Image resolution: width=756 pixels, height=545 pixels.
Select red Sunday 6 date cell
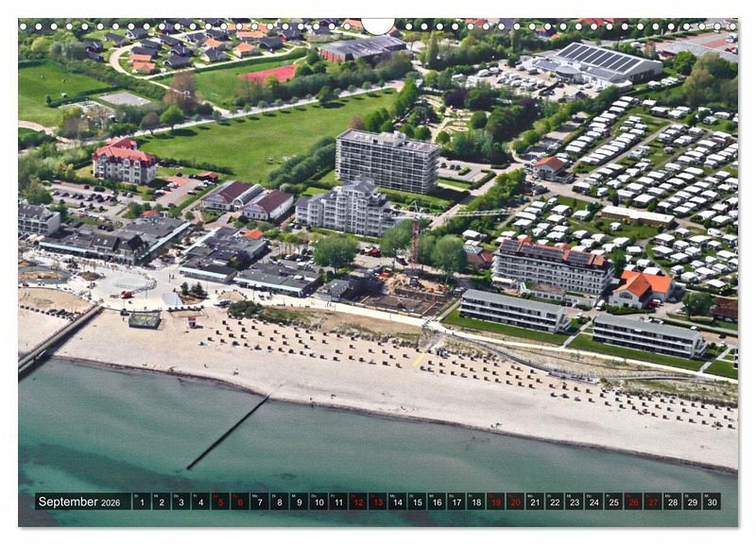click(x=240, y=502)
